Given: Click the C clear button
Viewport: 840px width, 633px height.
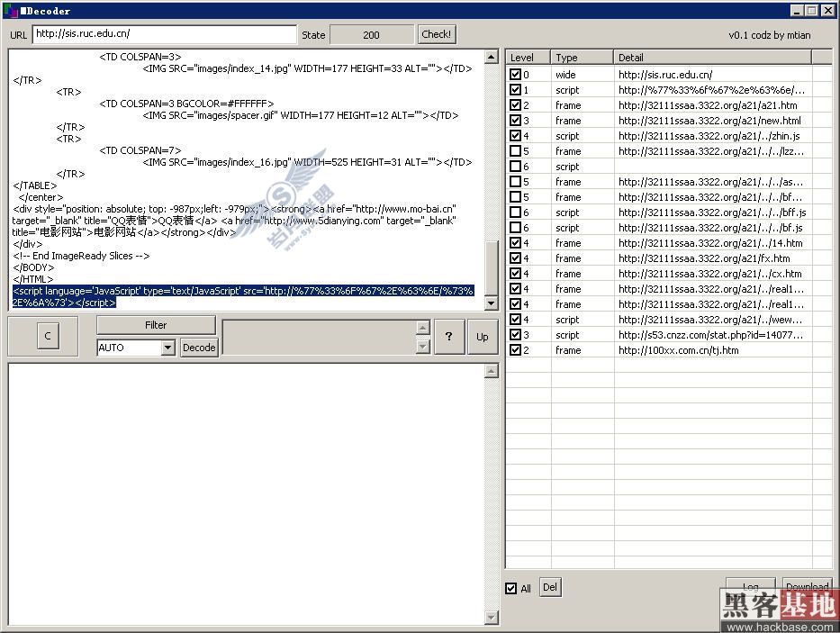Looking at the screenshot, I should click(x=48, y=336).
